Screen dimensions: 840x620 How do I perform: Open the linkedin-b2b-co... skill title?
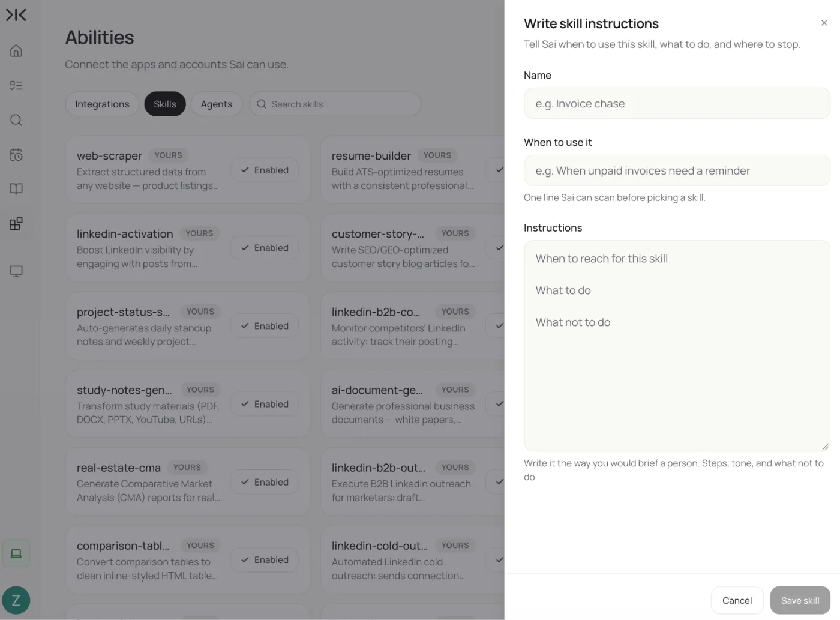pyautogui.click(x=376, y=312)
